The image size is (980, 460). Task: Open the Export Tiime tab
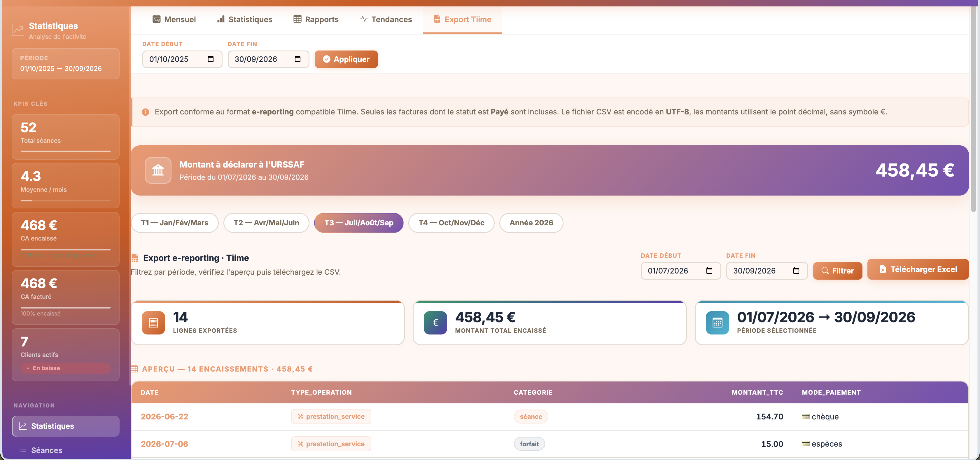pos(462,20)
